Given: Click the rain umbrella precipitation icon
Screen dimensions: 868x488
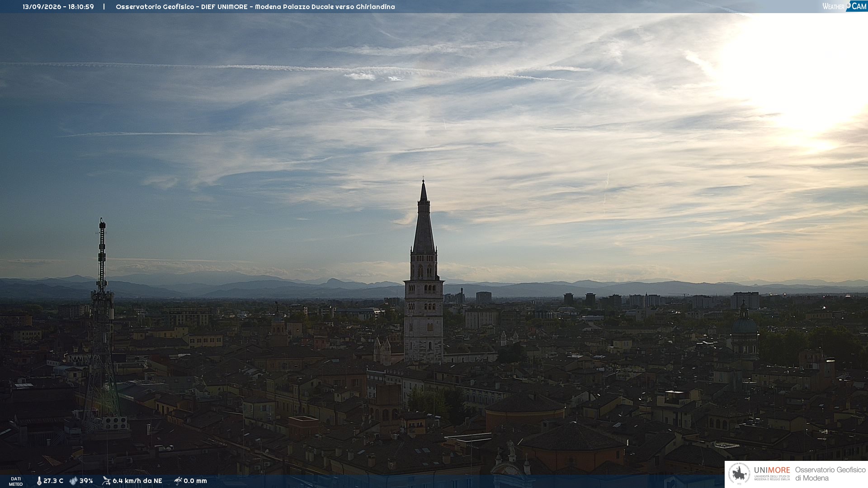Looking at the screenshot, I should (x=178, y=481).
